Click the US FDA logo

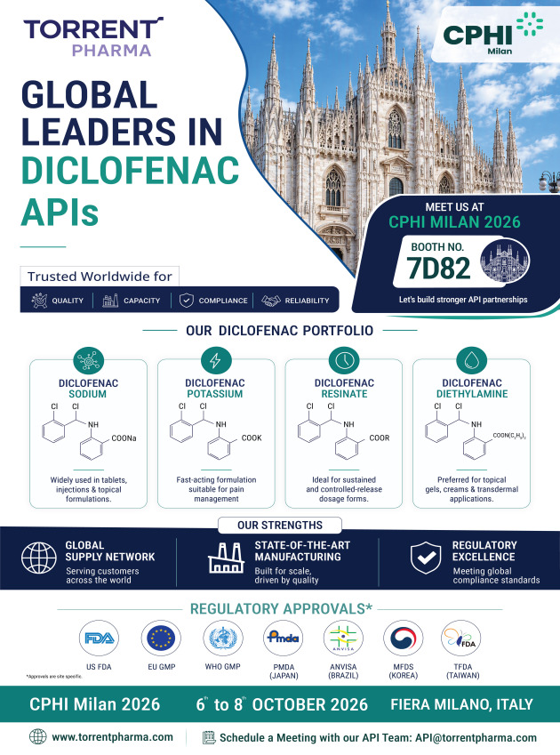(x=99, y=639)
